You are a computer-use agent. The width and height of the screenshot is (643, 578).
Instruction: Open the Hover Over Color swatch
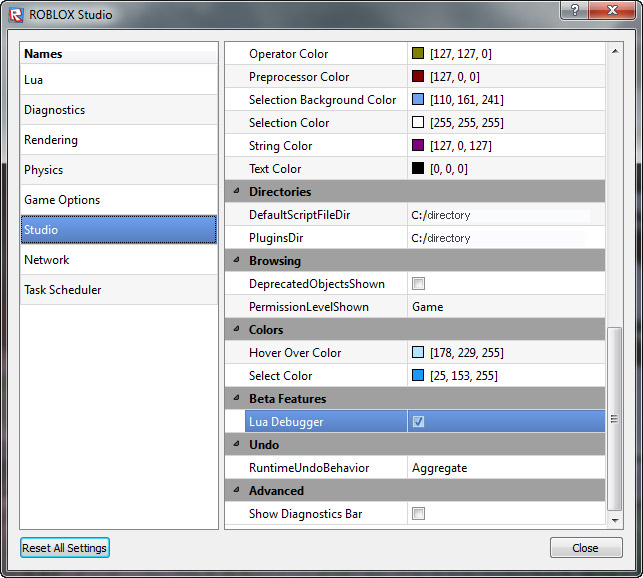click(418, 352)
